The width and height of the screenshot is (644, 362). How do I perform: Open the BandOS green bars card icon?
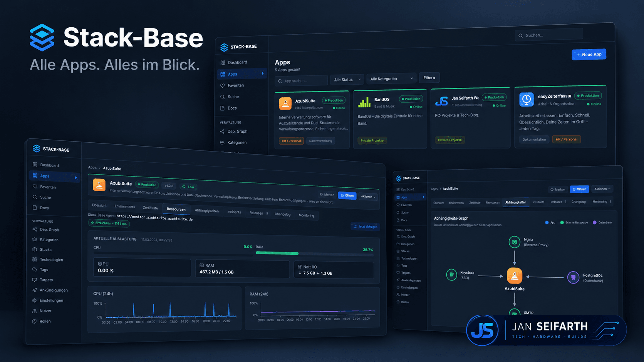364,102
